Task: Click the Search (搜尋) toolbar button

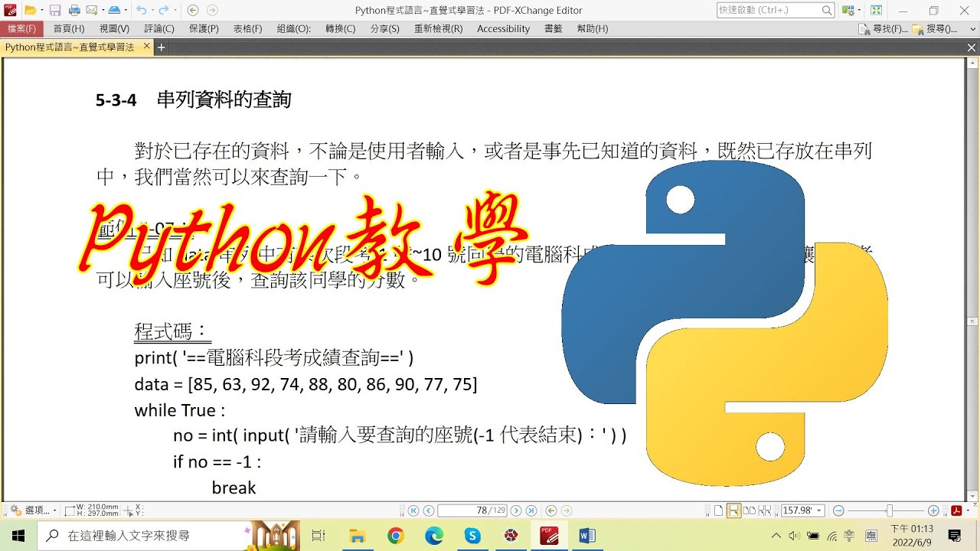Action: 936,29
